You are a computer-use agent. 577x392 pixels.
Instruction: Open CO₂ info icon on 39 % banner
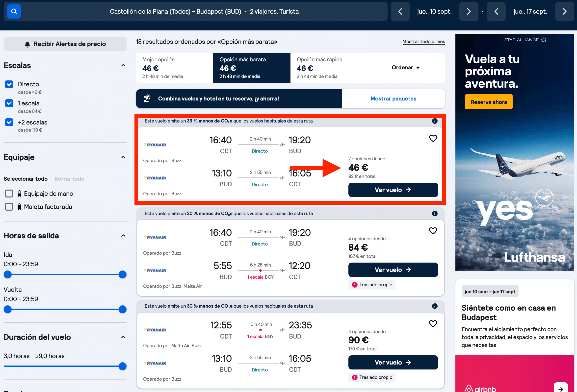pyautogui.click(x=435, y=121)
